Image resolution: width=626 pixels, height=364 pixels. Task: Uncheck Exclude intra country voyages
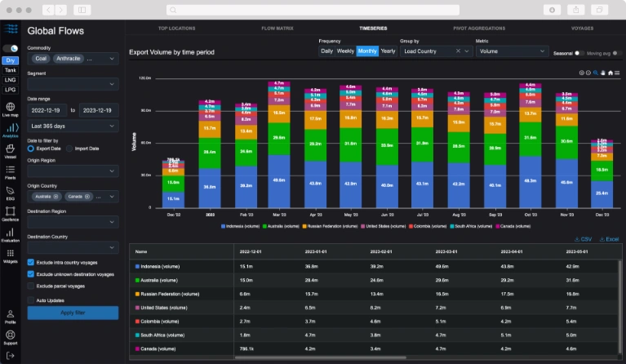30,262
